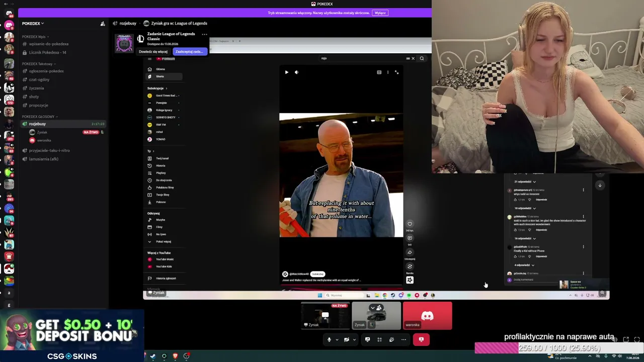This screenshot has width=644, height=362.
Task: Open the soundboard button in call controls
Action: (x=391, y=340)
